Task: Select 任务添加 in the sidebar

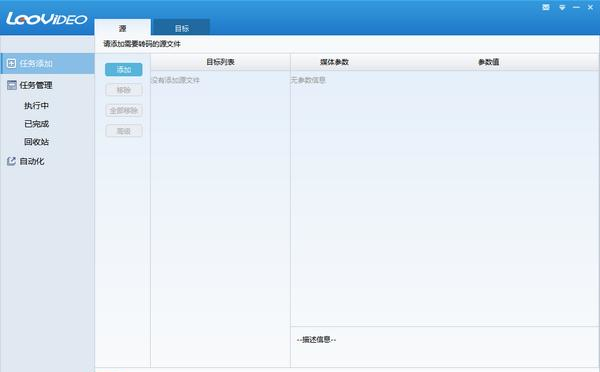Action: click(x=47, y=64)
